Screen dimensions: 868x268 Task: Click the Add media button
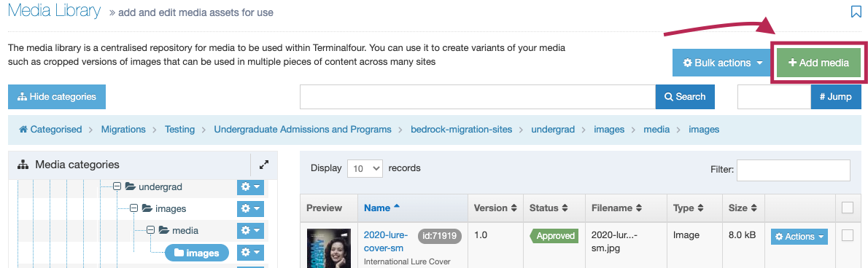click(x=818, y=63)
